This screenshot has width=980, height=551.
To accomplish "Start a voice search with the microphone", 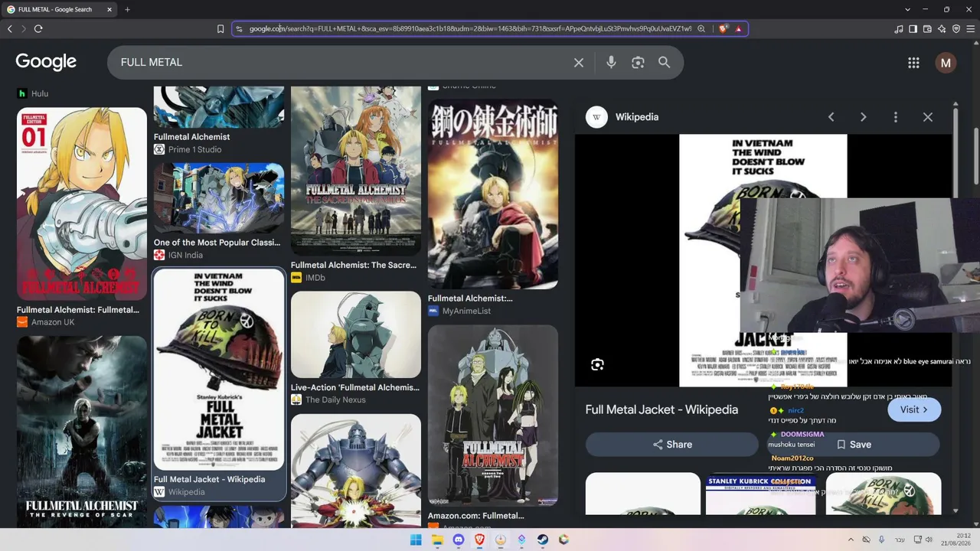I will point(611,63).
